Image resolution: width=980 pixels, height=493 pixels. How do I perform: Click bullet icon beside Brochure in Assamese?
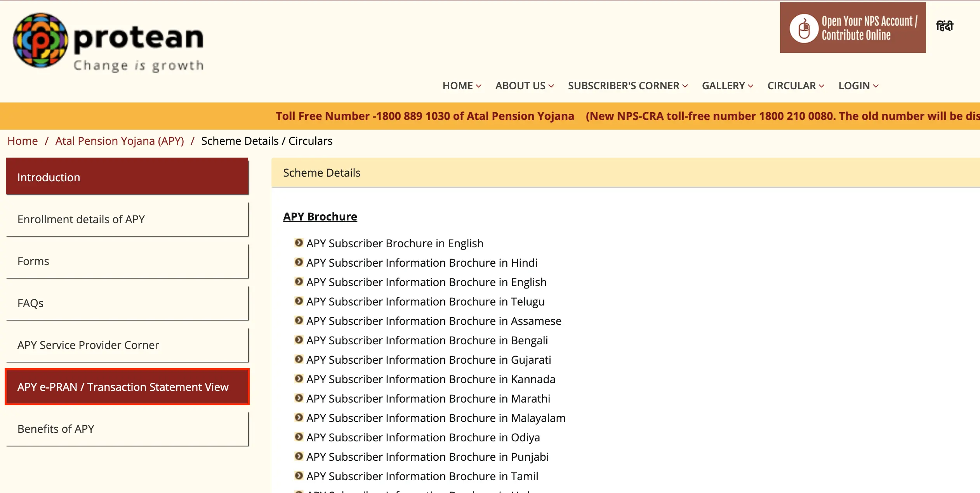tap(299, 321)
